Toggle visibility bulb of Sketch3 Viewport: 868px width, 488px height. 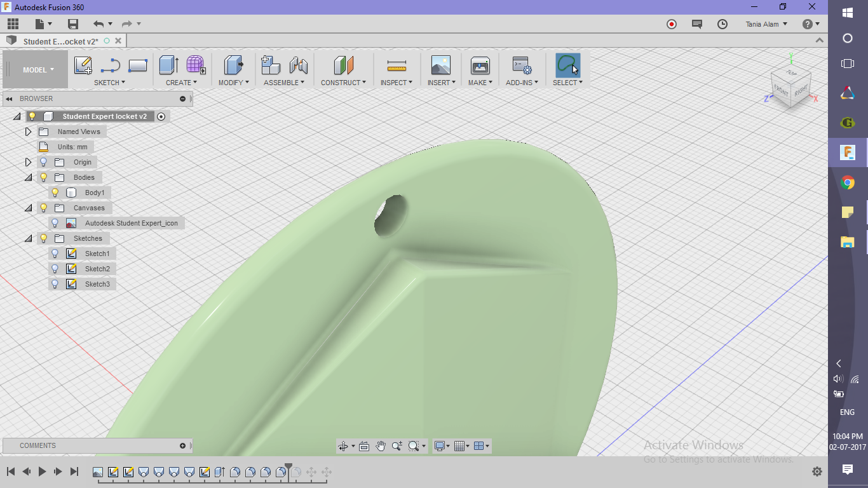[x=55, y=284]
